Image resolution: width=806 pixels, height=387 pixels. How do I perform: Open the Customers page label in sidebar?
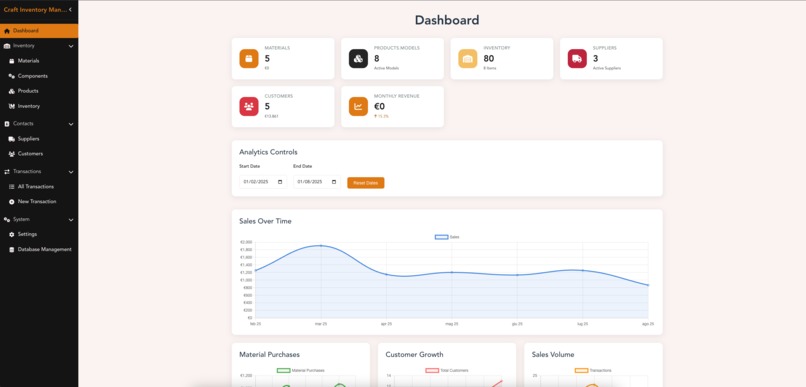30,154
